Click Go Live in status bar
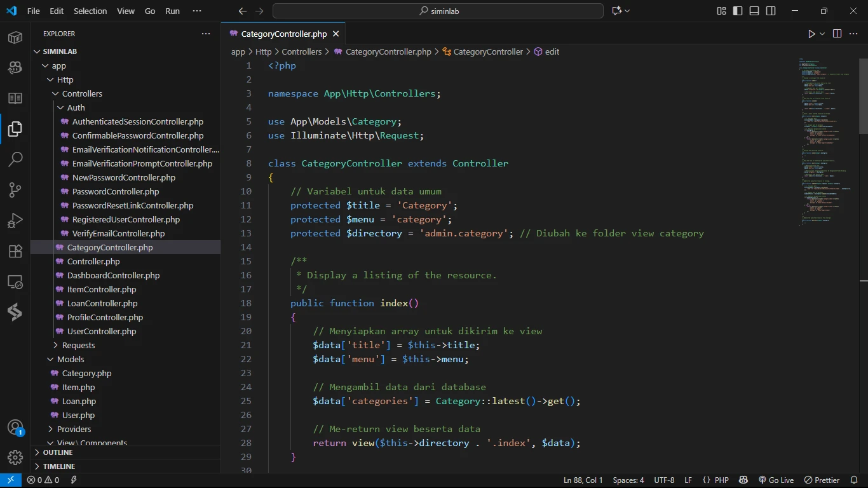Viewport: 868px width, 488px height. pyautogui.click(x=776, y=480)
